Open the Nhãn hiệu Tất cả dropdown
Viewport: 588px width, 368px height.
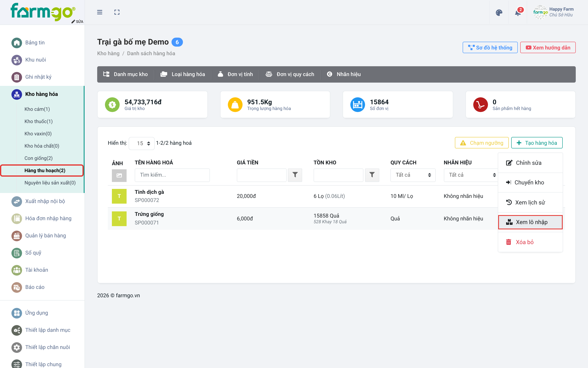coord(470,175)
